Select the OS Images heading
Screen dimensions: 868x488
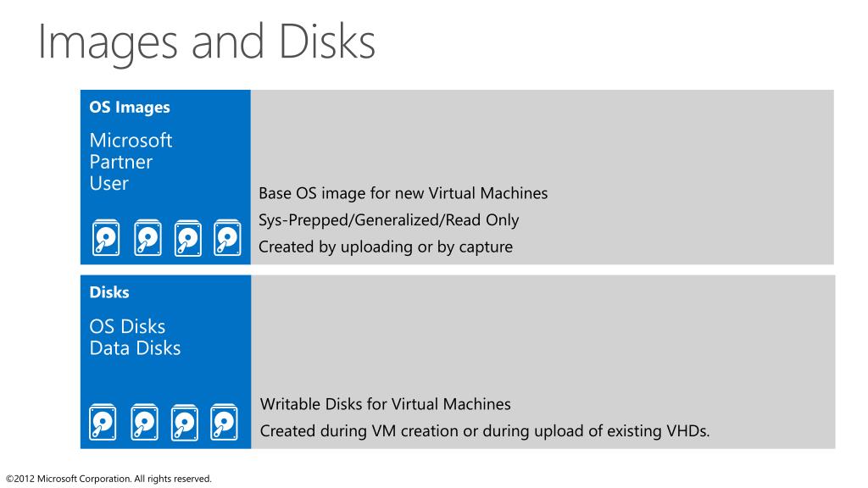pyautogui.click(x=130, y=108)
